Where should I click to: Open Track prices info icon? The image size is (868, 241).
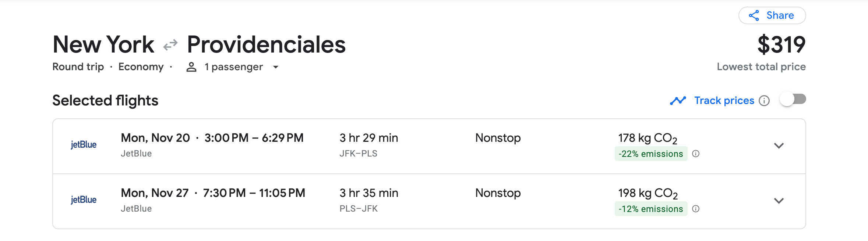(x=764, y=101)
